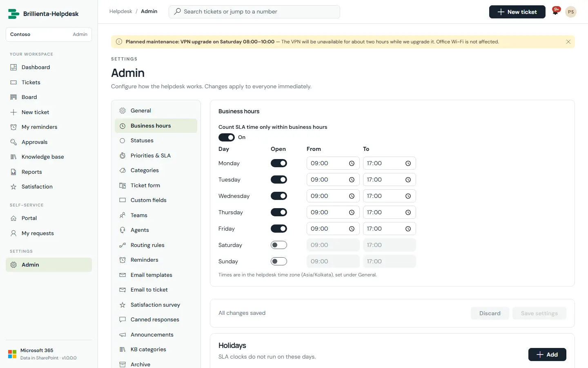The width and height of the screenshot is (588, 368).
Task: Open Tickets in the sidebar
Action: [49, 82]
